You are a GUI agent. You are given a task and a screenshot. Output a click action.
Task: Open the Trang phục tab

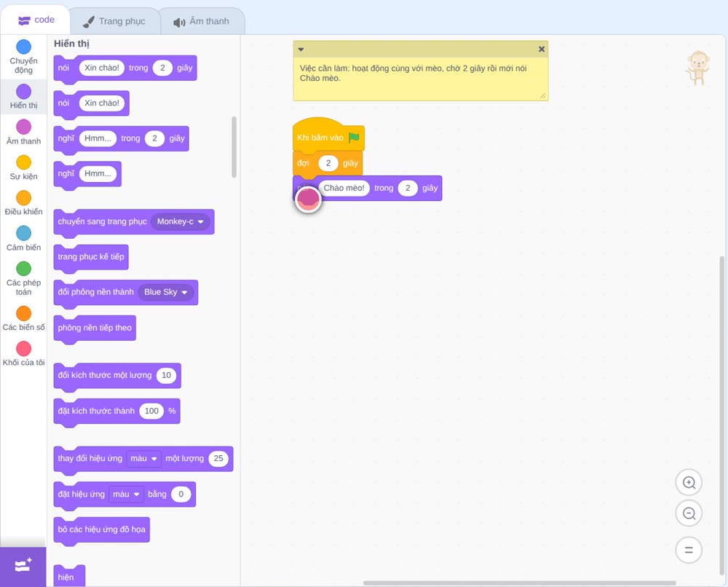click(x=114, y=21)
